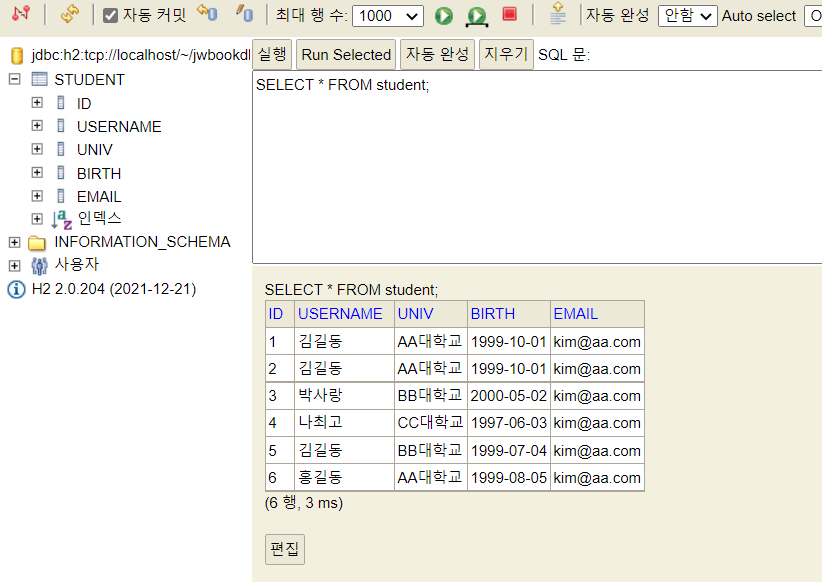Screen dimensions: 822x582
Task: Click the red Stop icon
Action: (x=510, y=14)
